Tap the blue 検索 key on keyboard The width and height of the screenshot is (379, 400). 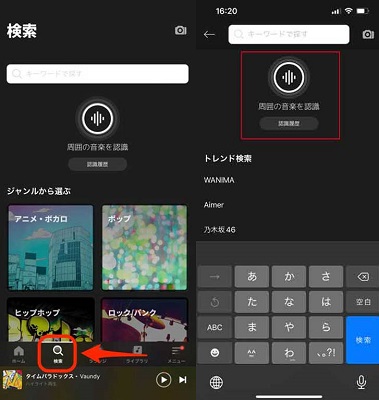[x=363, y=340]
